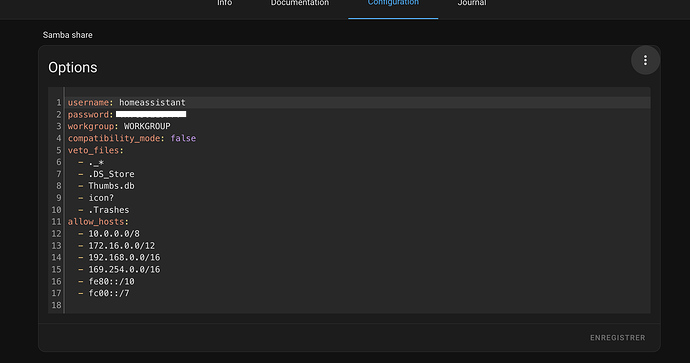
Task: Click the veto_files key line
Action: click(95, 150)
